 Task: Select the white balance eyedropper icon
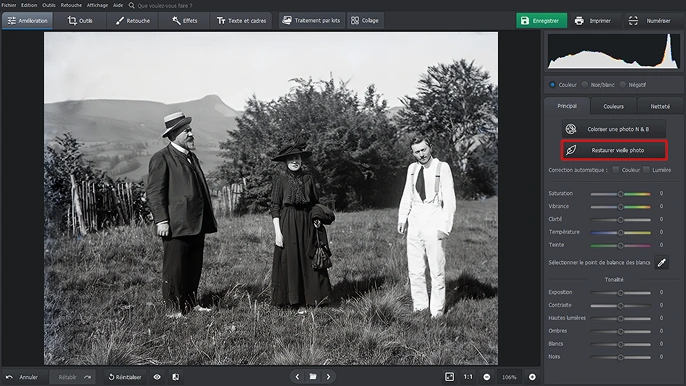click(662, 263)
